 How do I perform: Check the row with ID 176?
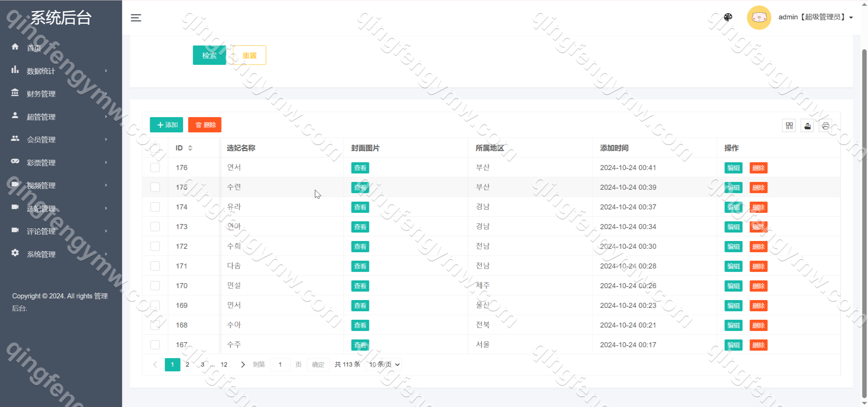pos(155,168)
